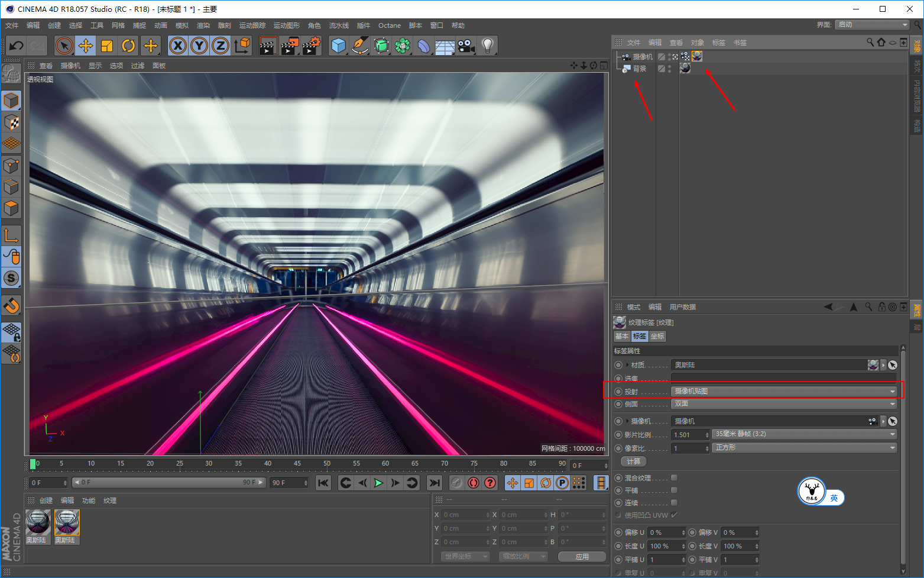Click the S viewport solo icon
The width and height of the screenshot is (924, 578).
point(11,278)
